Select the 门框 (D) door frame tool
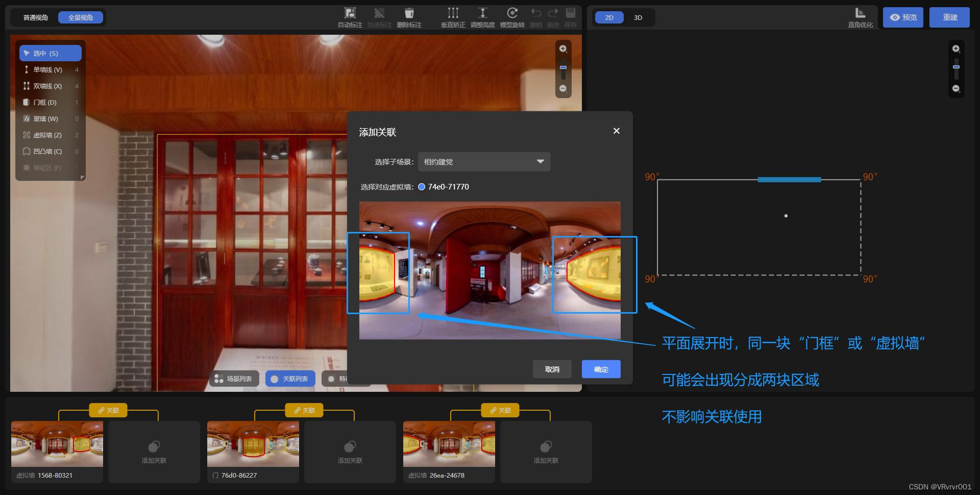980x495 pixels. point(51,102)
